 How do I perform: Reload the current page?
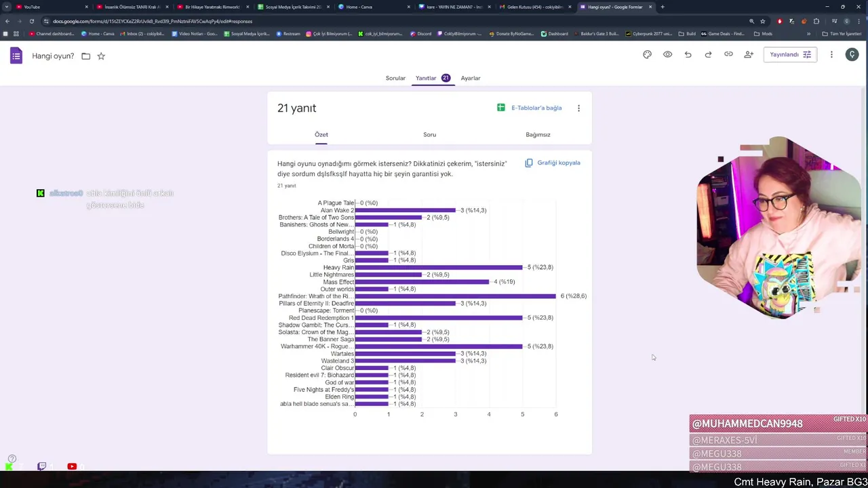[x=31, y=21]
